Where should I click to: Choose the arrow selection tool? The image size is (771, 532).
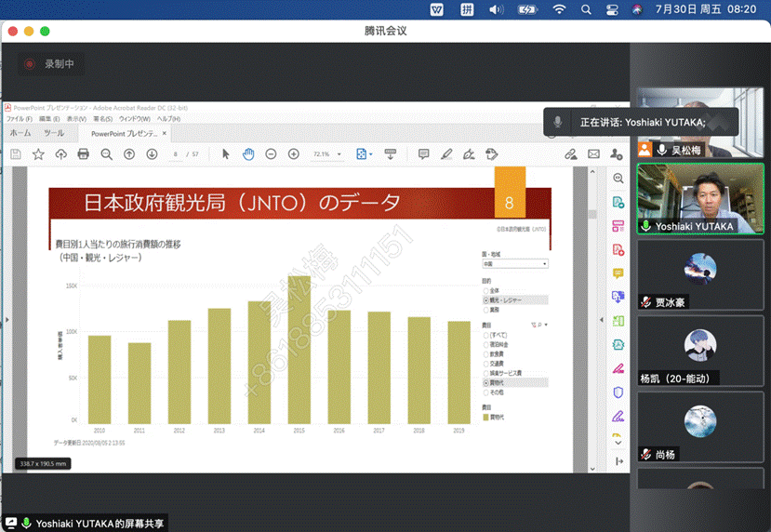click(226, 154)
